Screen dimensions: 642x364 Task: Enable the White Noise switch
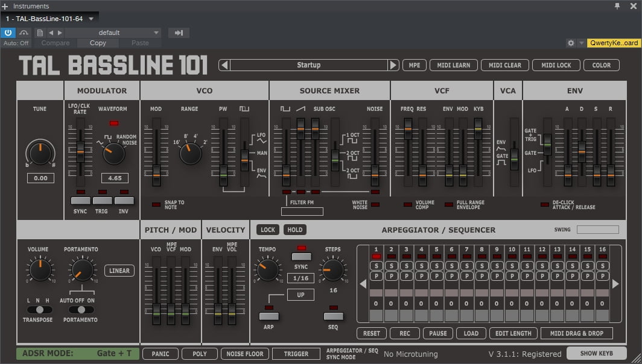[375, 205]
